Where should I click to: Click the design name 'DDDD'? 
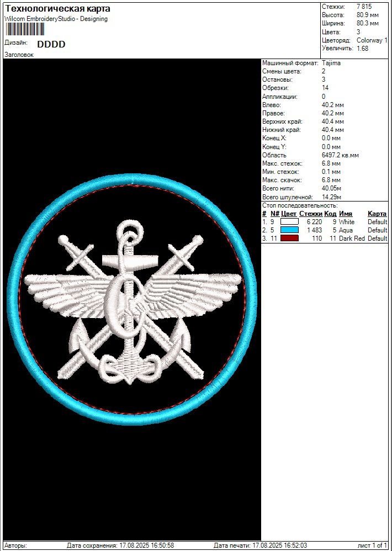51,45
